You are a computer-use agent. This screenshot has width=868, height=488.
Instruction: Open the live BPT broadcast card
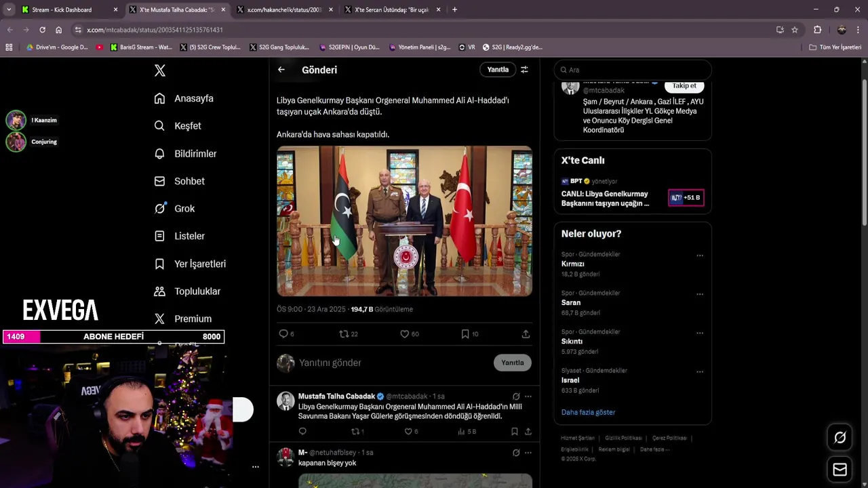632,193
